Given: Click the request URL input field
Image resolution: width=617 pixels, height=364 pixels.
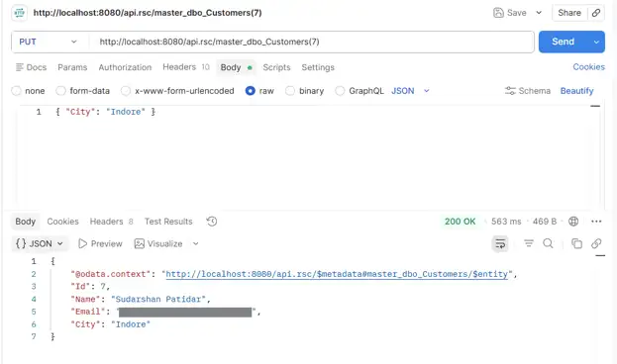Looking at the screenshot, I should coord(311,42).
